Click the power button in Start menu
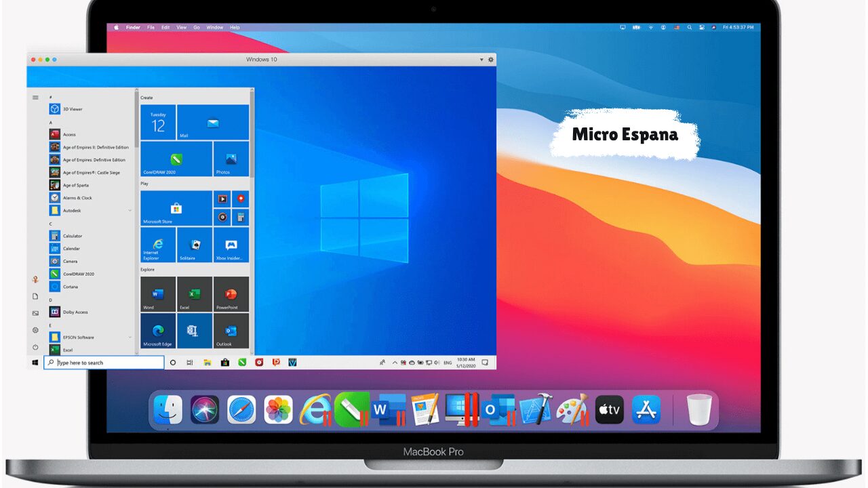The width and height of the screenshot is (868, 488). [35, 347]
